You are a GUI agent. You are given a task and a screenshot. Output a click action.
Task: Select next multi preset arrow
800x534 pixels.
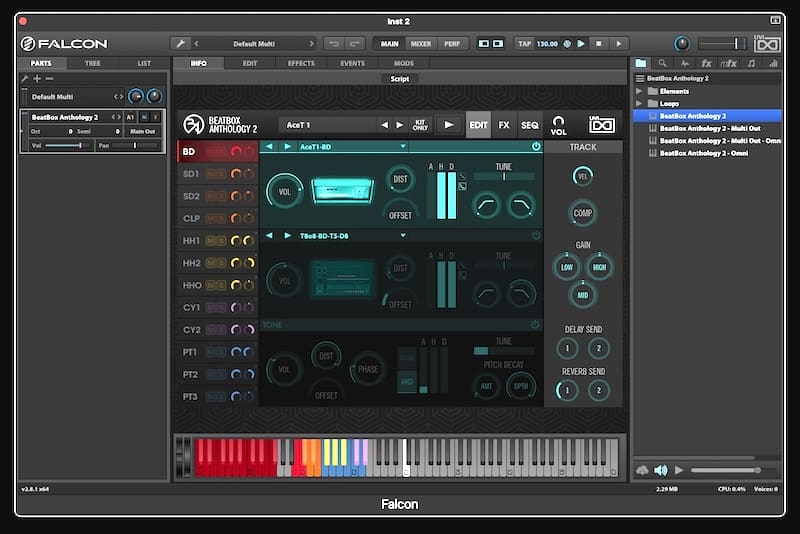click(311, 44)
